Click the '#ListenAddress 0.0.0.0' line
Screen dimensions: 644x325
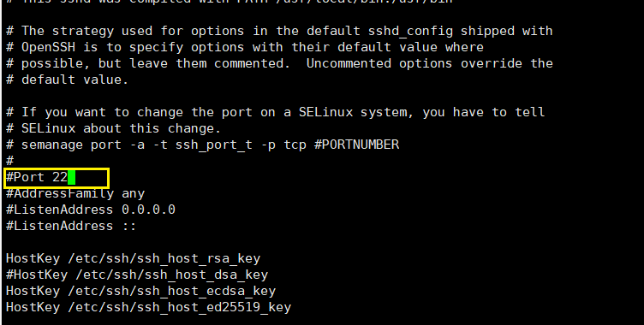pyautogui.click(x=91, y=210)
